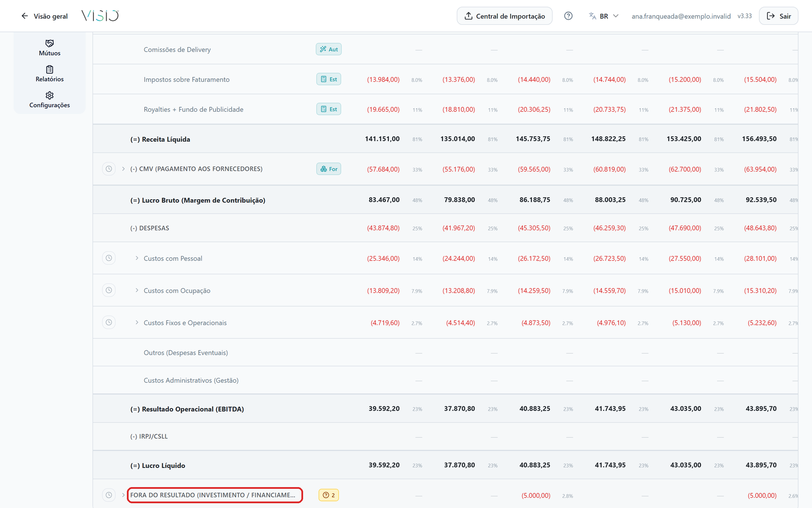Expand Custos Fixos e Operacionais row
This screenshot has width=812, height=508.
(x=137, y=322)
